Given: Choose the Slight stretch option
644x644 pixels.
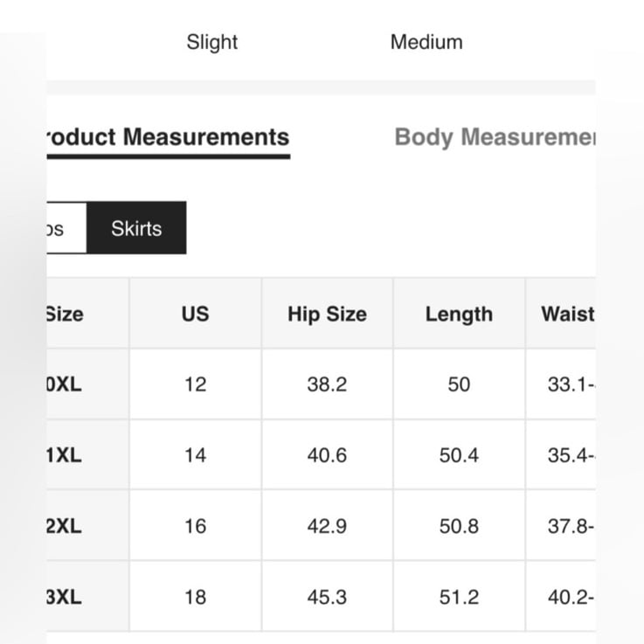Looking at the screenshot, I should pos(212,42).
